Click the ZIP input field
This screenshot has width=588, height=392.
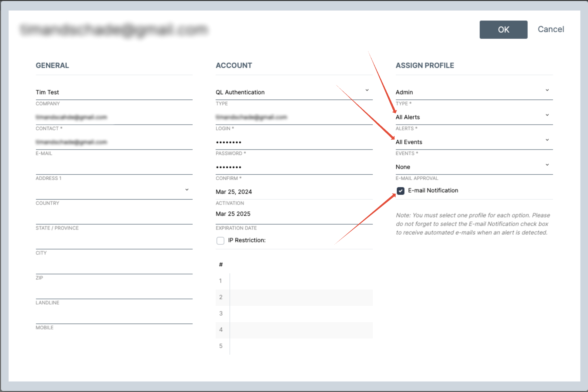(113, 267)
